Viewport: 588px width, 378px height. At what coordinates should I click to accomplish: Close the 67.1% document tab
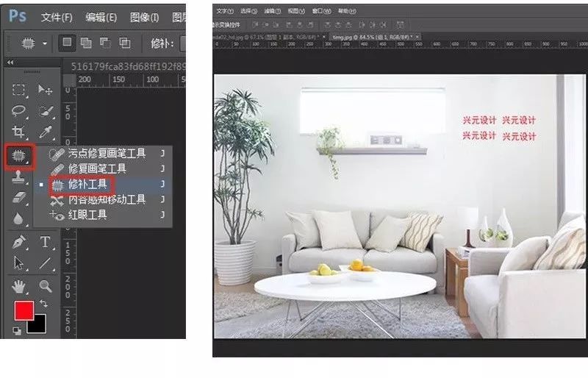pos(324,37)
